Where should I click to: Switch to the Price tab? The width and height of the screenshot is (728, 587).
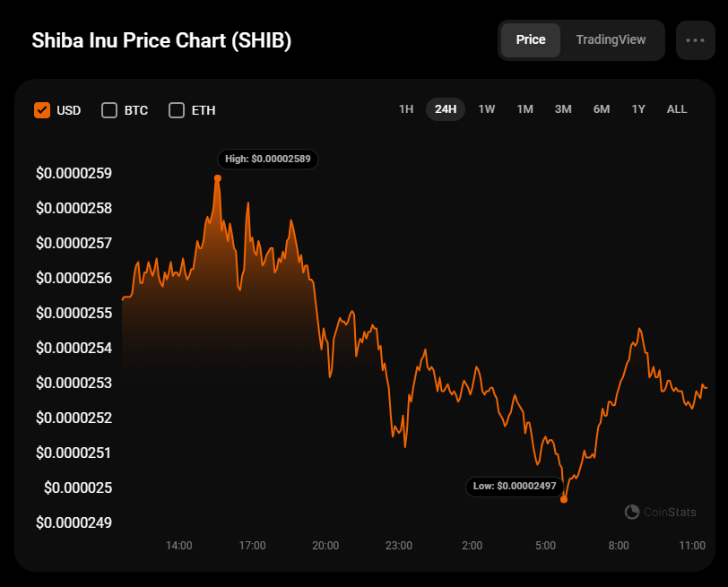(x=531, y=40)
